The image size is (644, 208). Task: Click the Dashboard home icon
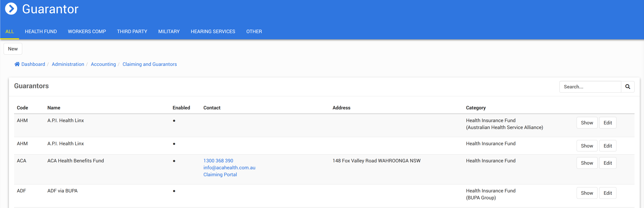click(x=17, y=64)
